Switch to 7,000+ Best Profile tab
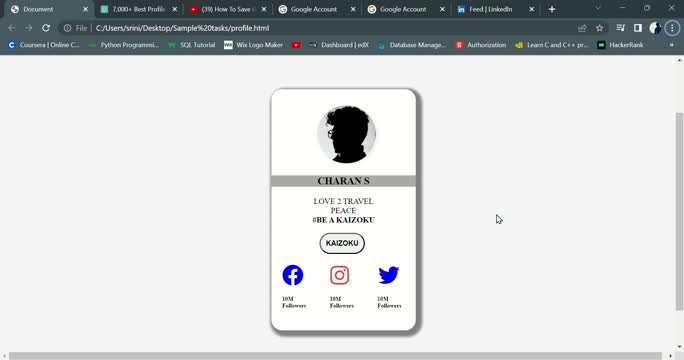The width and height of the screenshot is (684, 360). [x=139, y=9]
